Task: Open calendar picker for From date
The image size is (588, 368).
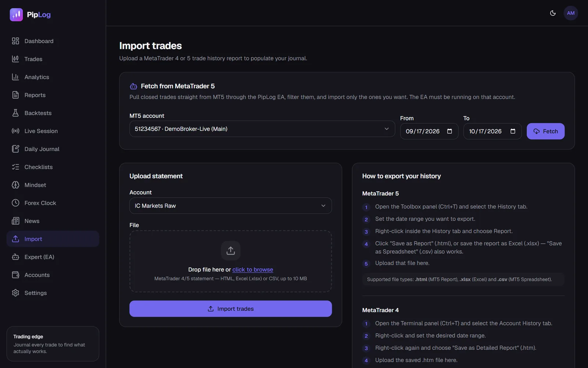Action: click(449, 131)
